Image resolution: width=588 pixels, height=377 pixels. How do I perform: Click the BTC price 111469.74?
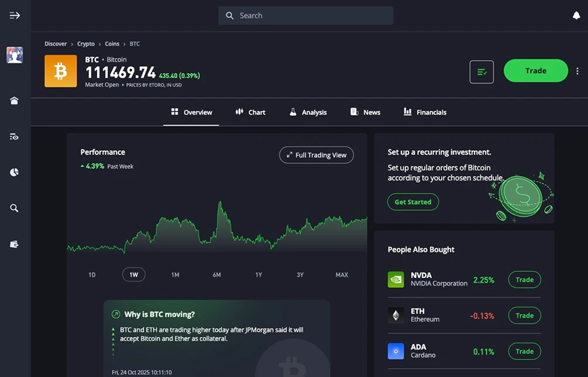click(121, 72)
